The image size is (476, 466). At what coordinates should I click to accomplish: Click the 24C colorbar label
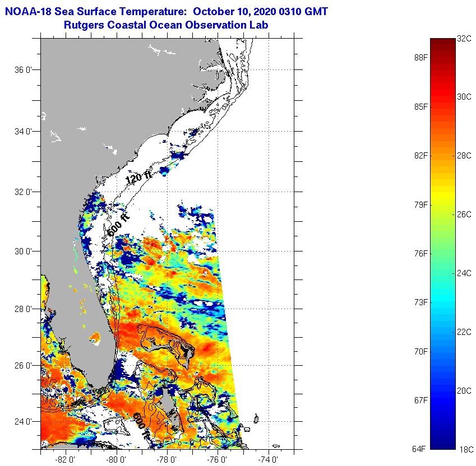click(464, 273)
